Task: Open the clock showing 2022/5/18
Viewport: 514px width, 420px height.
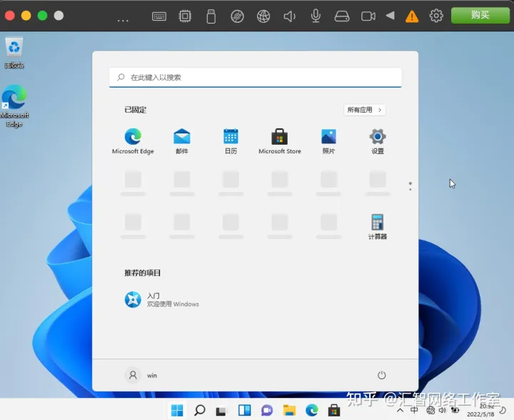Action: [x=481, y=410]
